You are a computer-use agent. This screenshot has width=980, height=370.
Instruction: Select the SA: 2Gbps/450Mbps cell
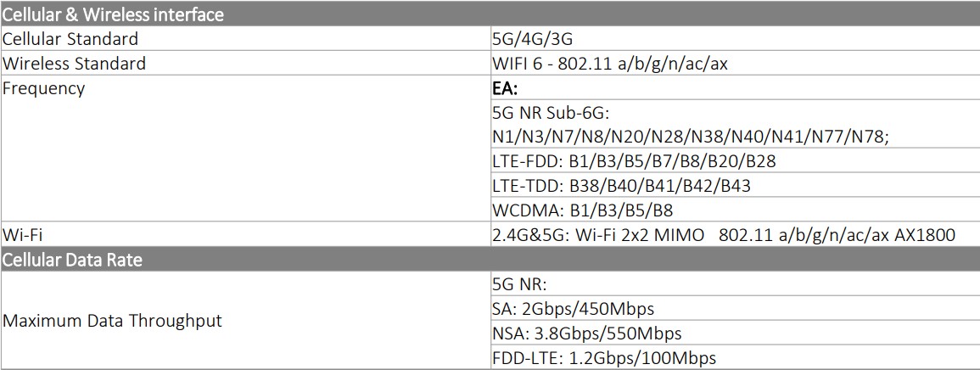coord(573,309)
